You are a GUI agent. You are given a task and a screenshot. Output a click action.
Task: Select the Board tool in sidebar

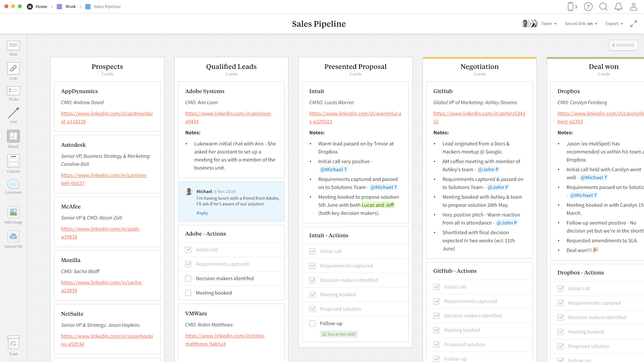(13, 139)
